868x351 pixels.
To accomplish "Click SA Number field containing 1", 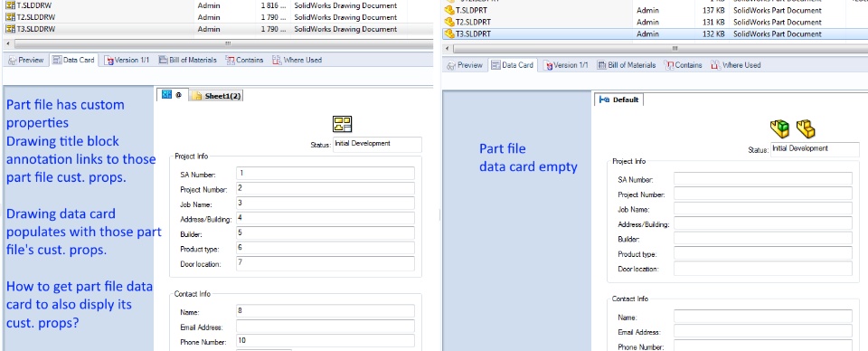I will coord(325,174).
